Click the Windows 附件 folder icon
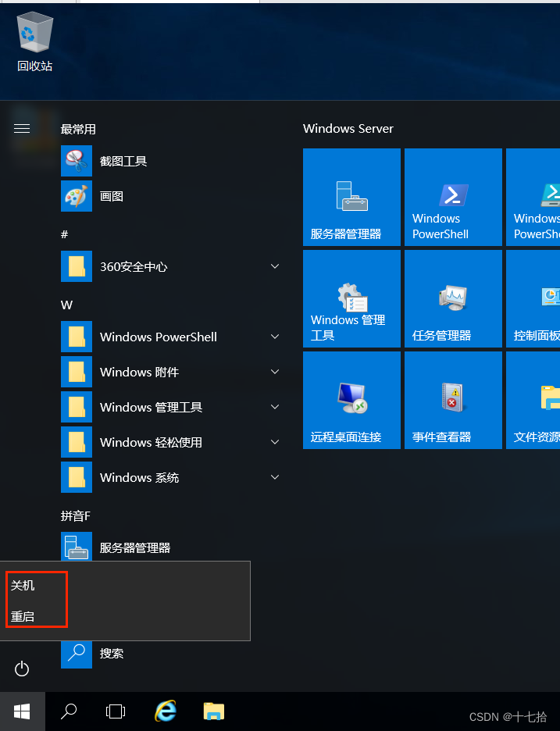 [77, 372]
